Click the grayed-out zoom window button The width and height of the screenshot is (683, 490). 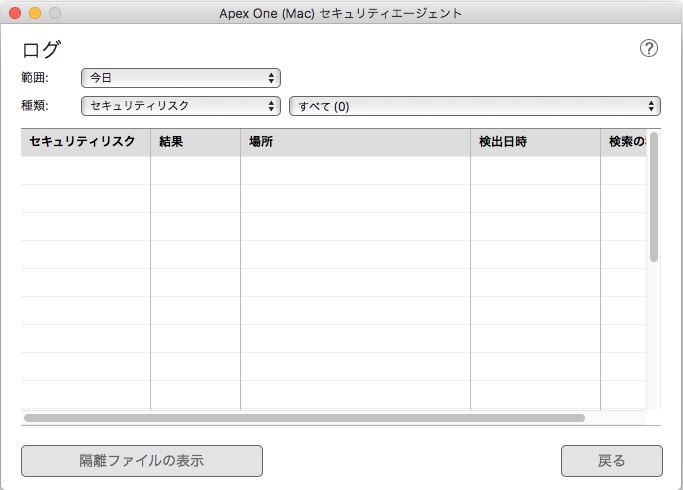(54, 13)
